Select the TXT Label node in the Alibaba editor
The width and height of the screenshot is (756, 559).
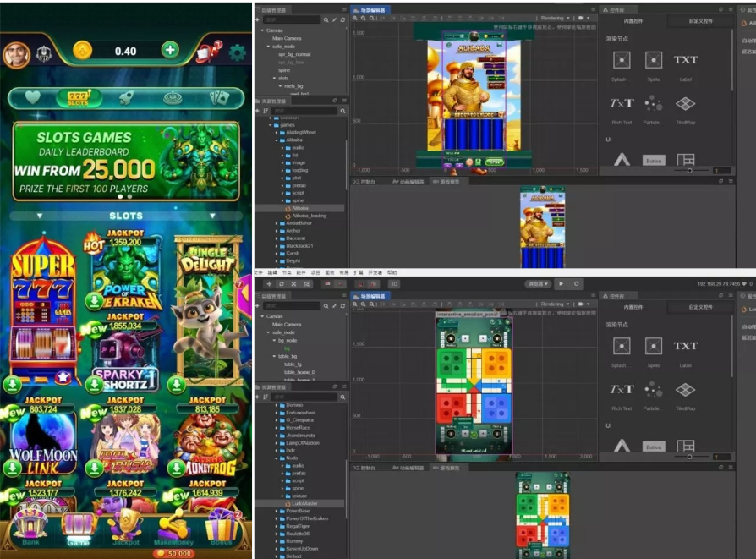(x=685, y=60)
